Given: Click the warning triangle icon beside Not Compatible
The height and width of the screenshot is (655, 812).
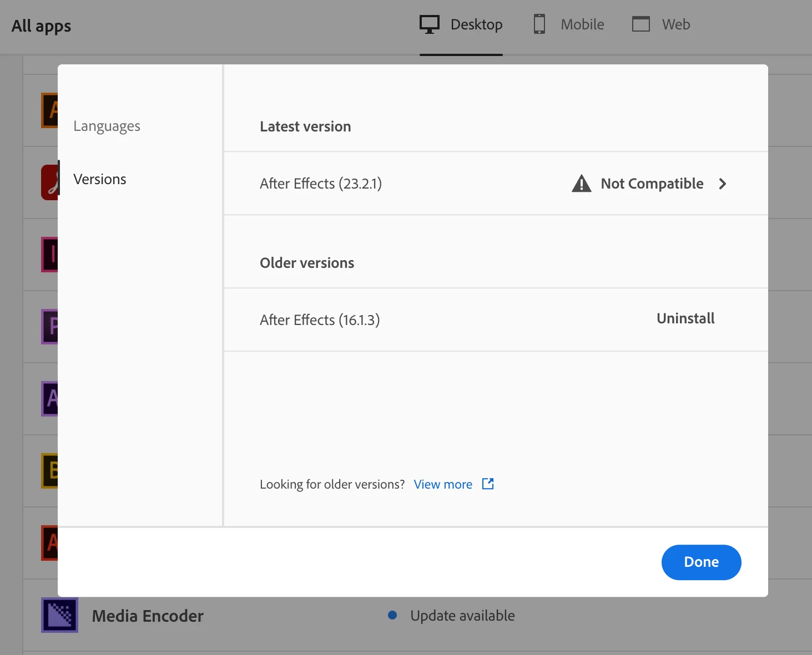Looking at the screenshot, I should click(x=581, y=183).
